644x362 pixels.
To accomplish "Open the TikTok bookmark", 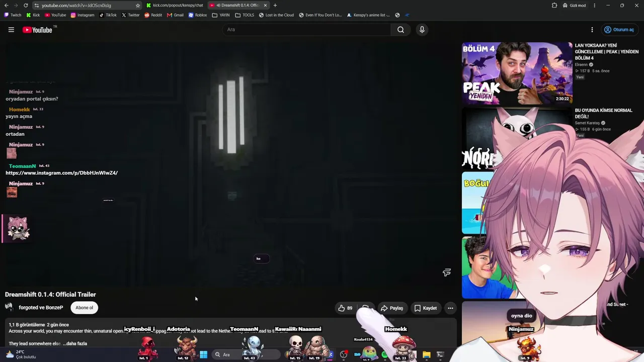I will click(108, 15).
